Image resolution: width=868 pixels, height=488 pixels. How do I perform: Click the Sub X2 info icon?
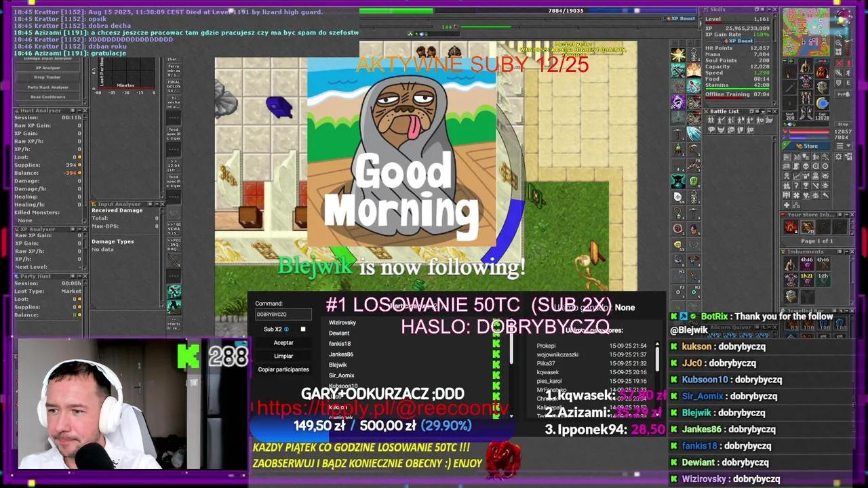[286, 329]
